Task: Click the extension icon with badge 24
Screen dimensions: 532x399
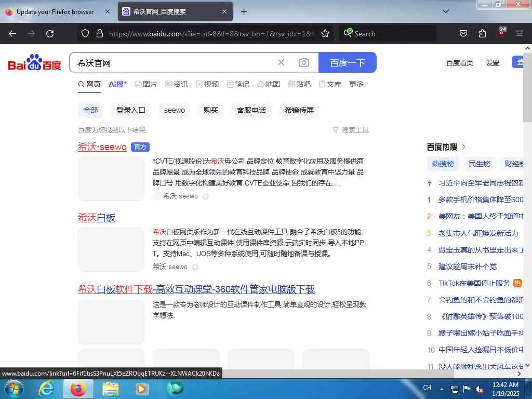Action: click(x=501, y=33)
